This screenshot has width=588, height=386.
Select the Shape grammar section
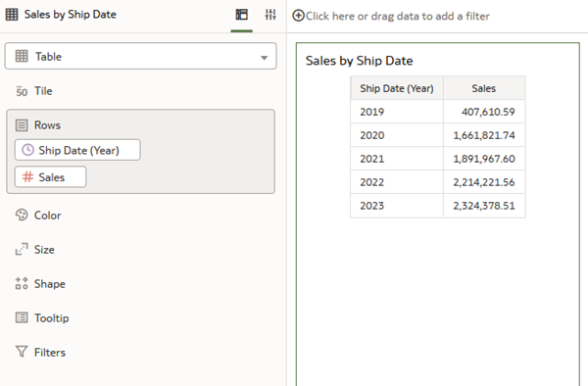pyautogui.click(x=50, y=284)
